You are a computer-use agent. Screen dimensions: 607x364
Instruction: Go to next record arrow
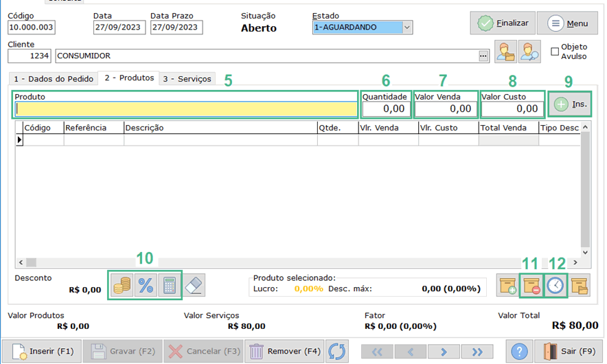(444, 352)
